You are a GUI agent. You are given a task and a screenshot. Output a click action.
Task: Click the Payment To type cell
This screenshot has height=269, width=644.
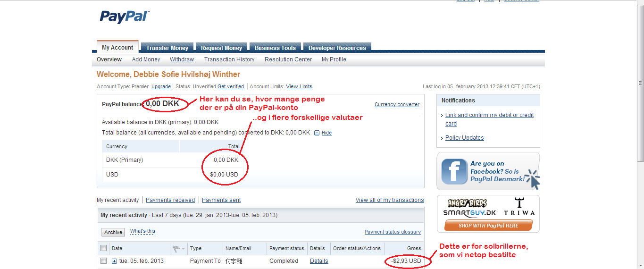[205, 261]
